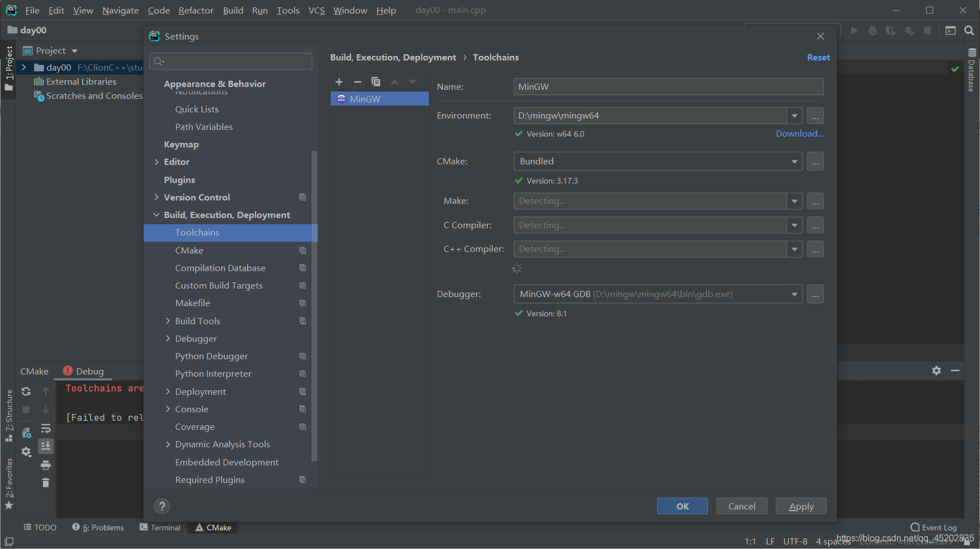Viewport: 980px width, 549px height.
Task: Click the Debug bug icon in toolbar
Action: [873, 30]
